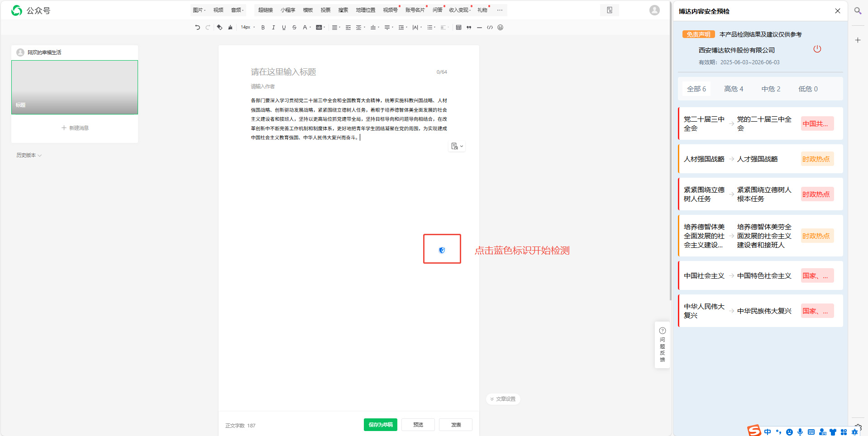Insert a table from the toolbar
The height and width of the screenshot is (436, 868).
[458, 28]
